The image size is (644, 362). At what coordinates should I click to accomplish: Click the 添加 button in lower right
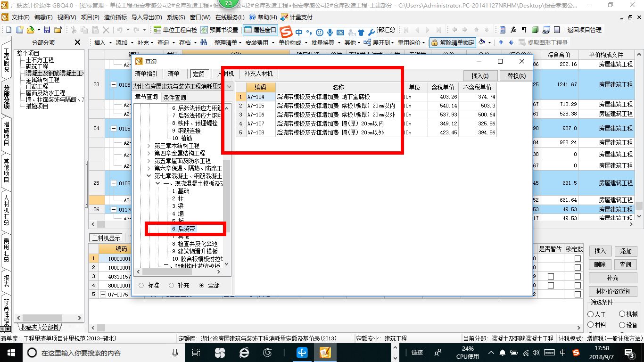coord(626,251)
